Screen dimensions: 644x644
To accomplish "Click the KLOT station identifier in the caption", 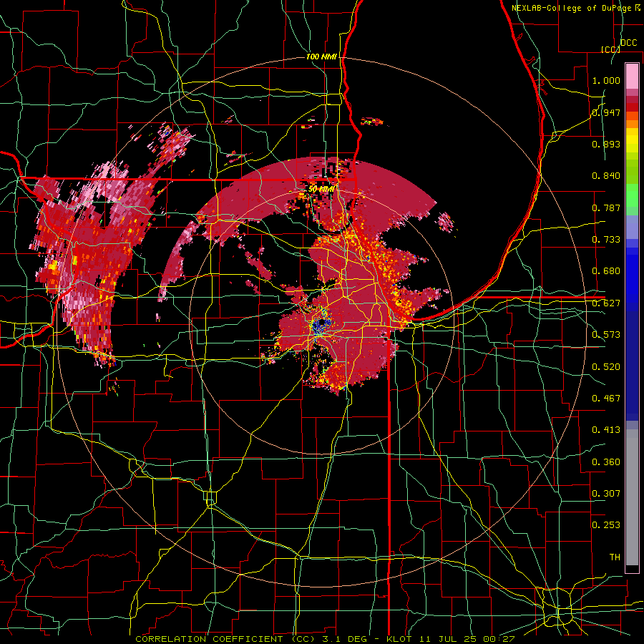I will 399,639.
